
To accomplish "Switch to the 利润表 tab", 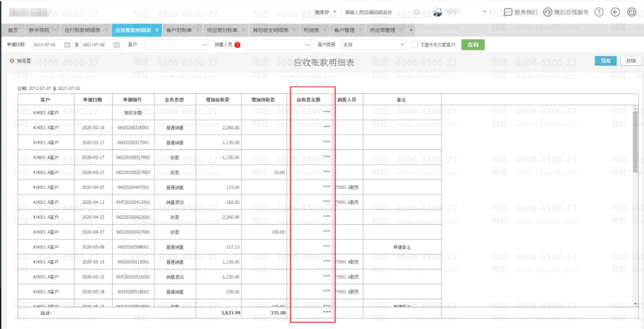I will (x=311, y=30).
